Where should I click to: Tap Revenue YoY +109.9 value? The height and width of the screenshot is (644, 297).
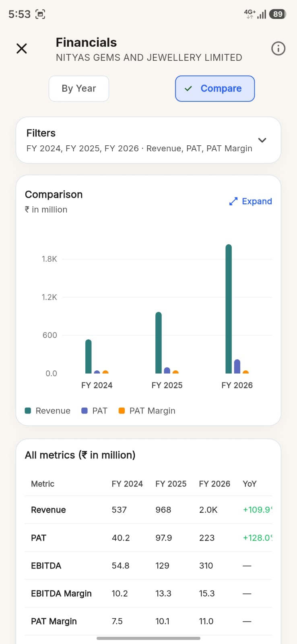pyautogui.click(x=258, y=510)
